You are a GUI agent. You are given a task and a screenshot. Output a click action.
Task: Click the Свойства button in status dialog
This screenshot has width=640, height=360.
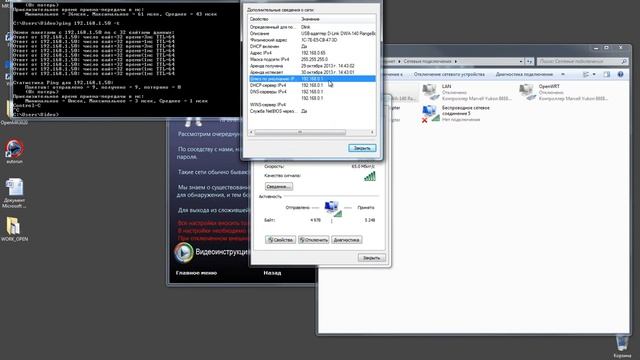tap(280, 240)
